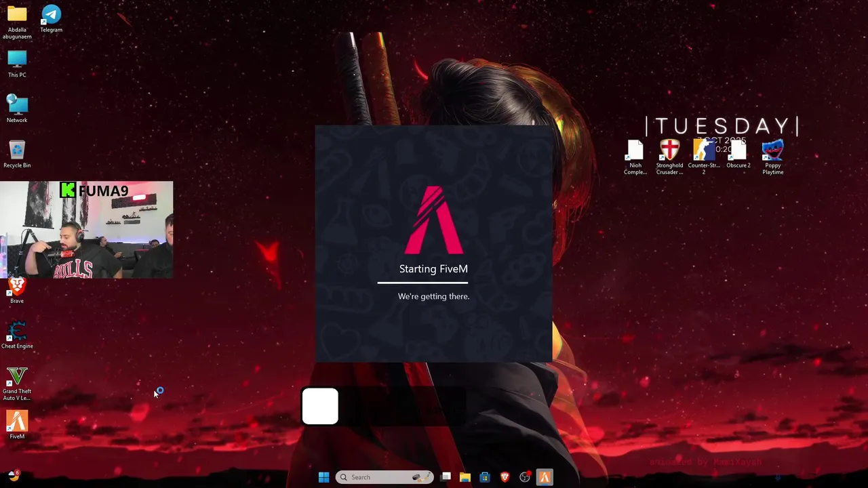Open Brave browser from the taskbar
The width and height of the screenshot is (868, 488).
tap(505, 477)
